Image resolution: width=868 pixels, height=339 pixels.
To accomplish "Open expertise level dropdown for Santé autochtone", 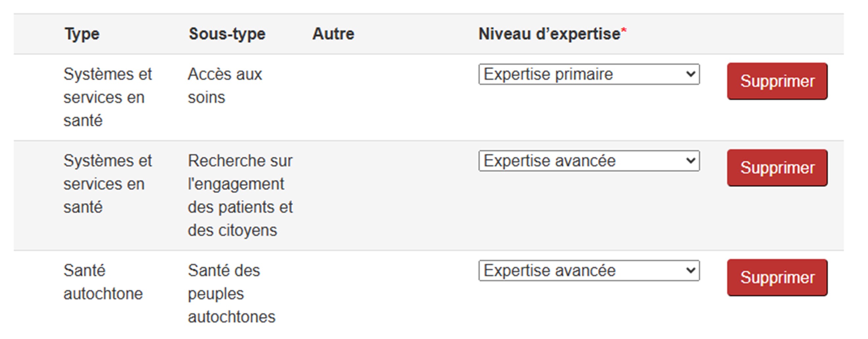I will click(x=589, y=271).
